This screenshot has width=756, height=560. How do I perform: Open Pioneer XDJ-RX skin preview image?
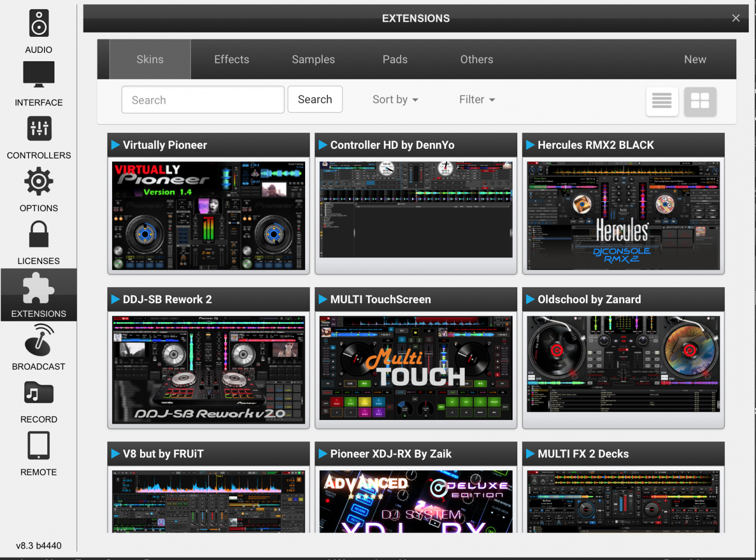pyautogui.click(x=416, y=501)
